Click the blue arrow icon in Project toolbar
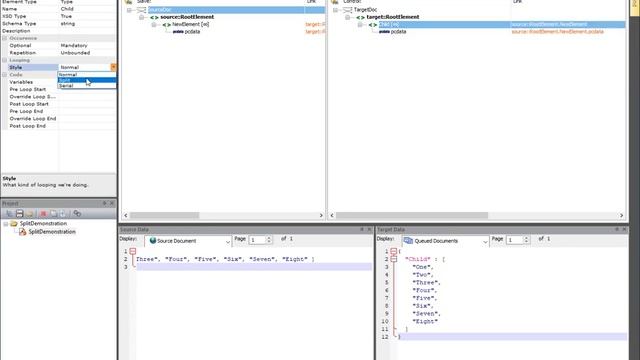This screenshot has height=360, width=640. (x=63, y=213)
